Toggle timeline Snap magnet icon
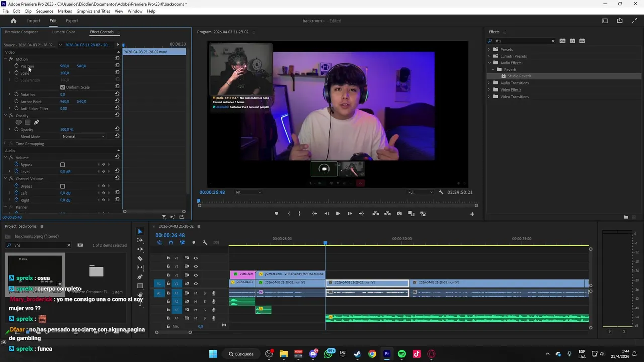Image resolution: width=644 pixels, height=362 pixels. [171, 243]
